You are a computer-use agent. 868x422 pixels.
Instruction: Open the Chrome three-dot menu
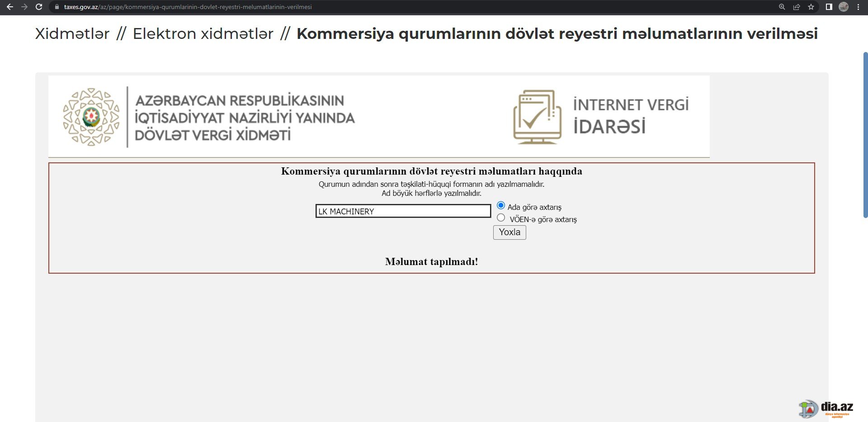[858, 7]
